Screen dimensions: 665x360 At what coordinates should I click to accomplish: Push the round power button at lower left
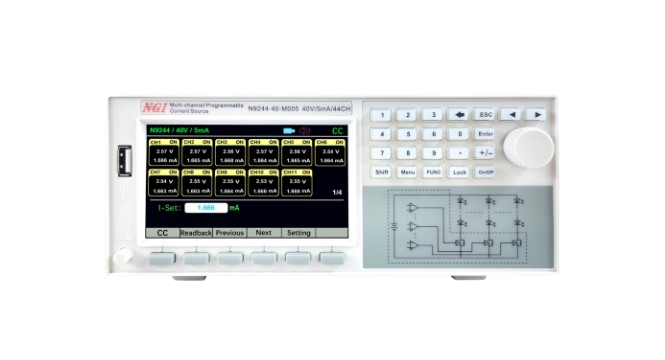(123, 256)
